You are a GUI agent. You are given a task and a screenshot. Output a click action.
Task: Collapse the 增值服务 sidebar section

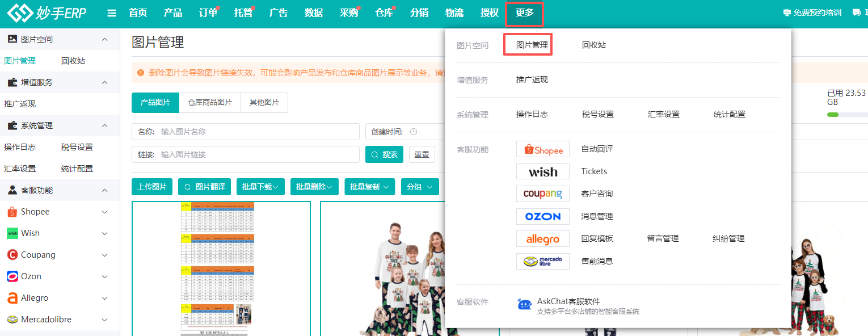pyautogui.click(x=104, y=82)
